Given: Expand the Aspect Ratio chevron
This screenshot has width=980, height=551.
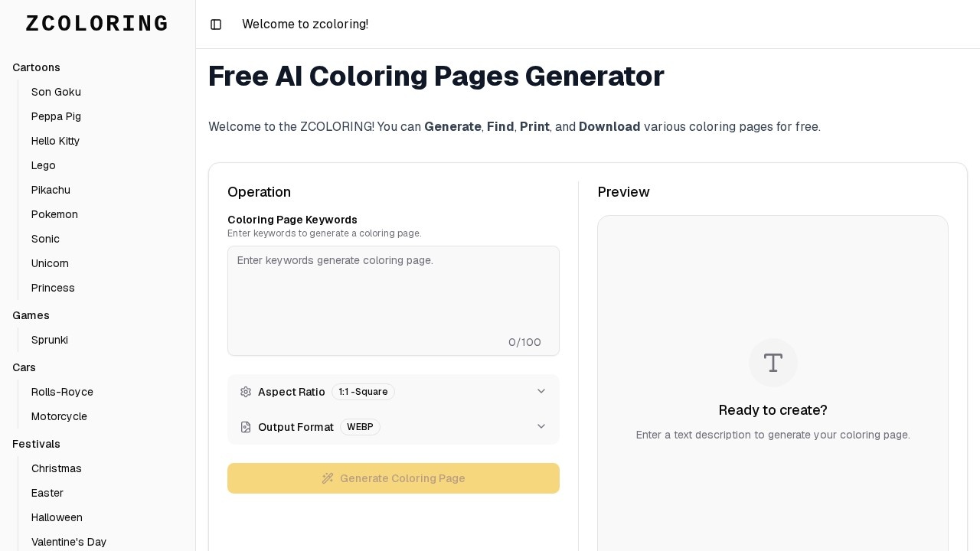Looking at the screenshot, I should point(541,391).
